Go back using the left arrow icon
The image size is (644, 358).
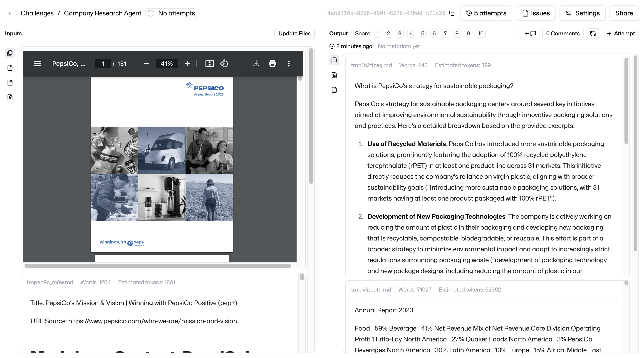tap(11, 13)
